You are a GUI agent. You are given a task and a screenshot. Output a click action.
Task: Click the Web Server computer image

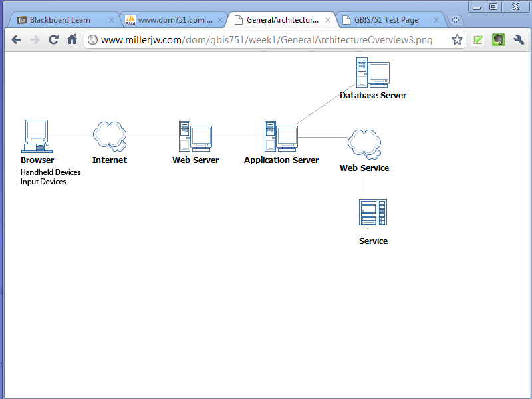(195, 136)
